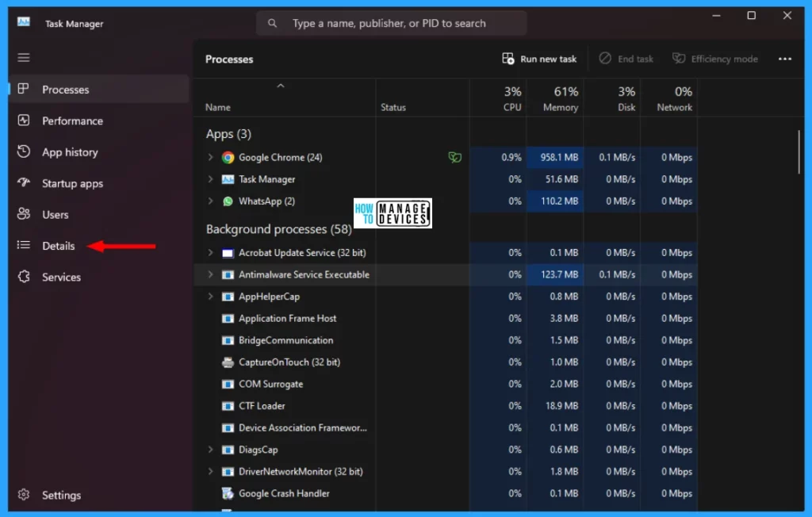
Task: Click the Acrobat Update Service icon
Action: [x=228, y=253]
